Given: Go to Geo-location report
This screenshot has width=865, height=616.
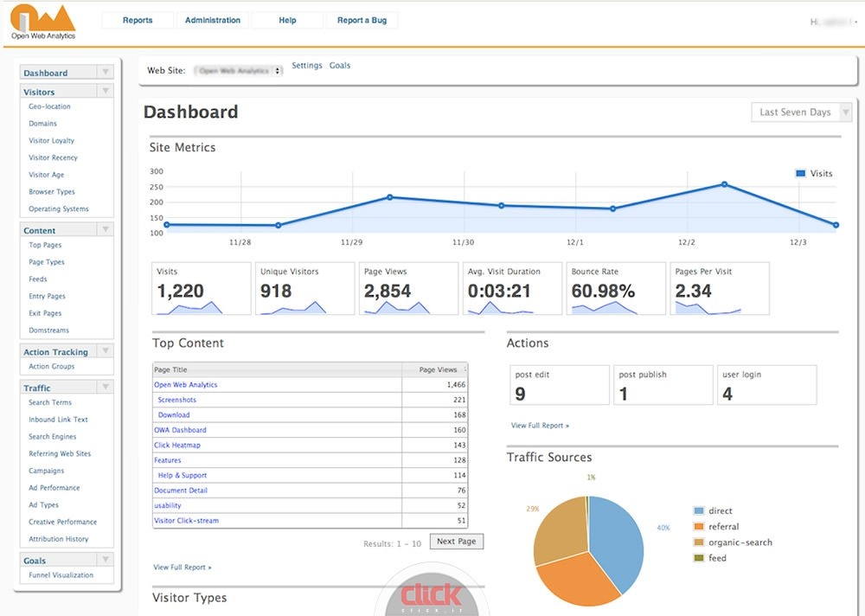Looking at the screenshot, I should tap(49, 106).
